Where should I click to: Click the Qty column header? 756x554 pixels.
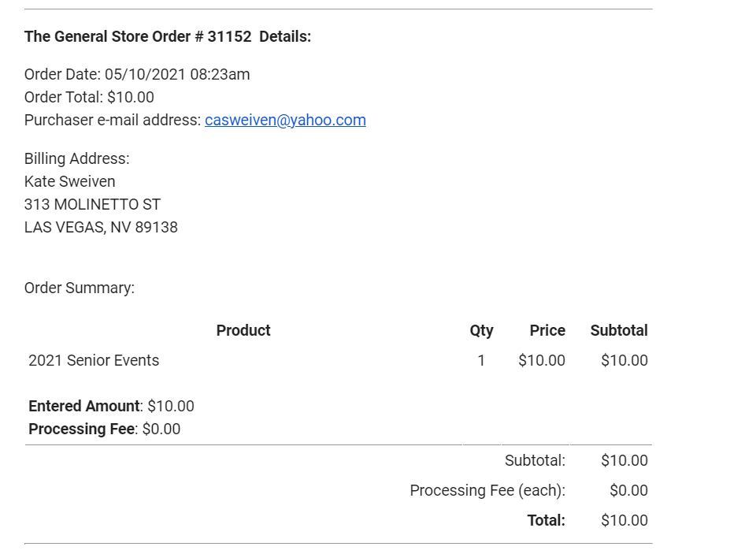click(x=481, y=331)
